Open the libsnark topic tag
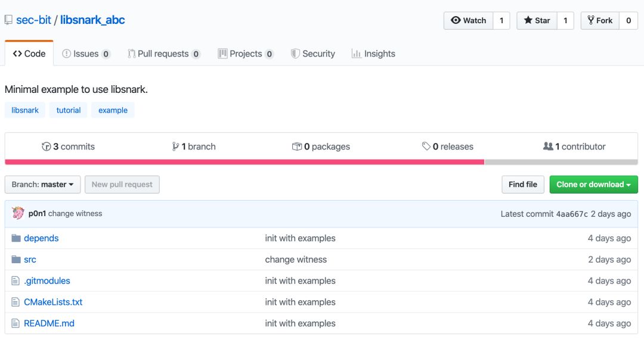 click(25, 110)
